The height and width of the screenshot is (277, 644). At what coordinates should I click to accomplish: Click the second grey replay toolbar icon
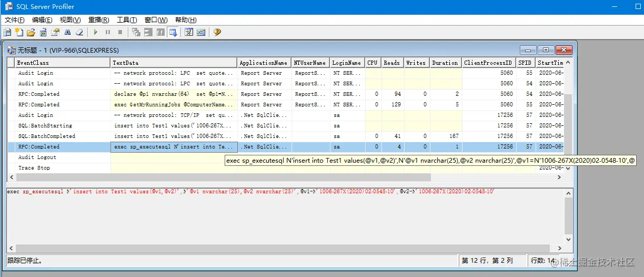(x=148, y=32)
